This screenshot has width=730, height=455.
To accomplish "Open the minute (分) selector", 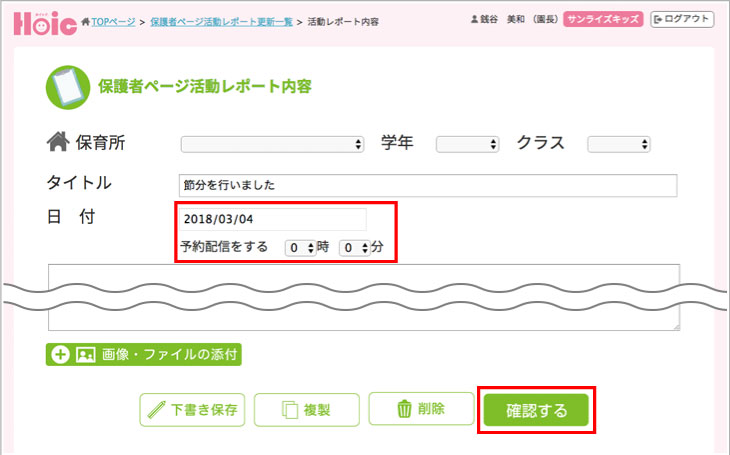I will [x=354, y=248].
